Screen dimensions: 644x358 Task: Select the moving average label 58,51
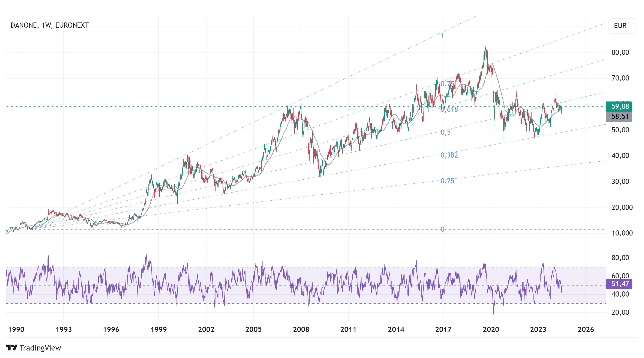[619, 117]
